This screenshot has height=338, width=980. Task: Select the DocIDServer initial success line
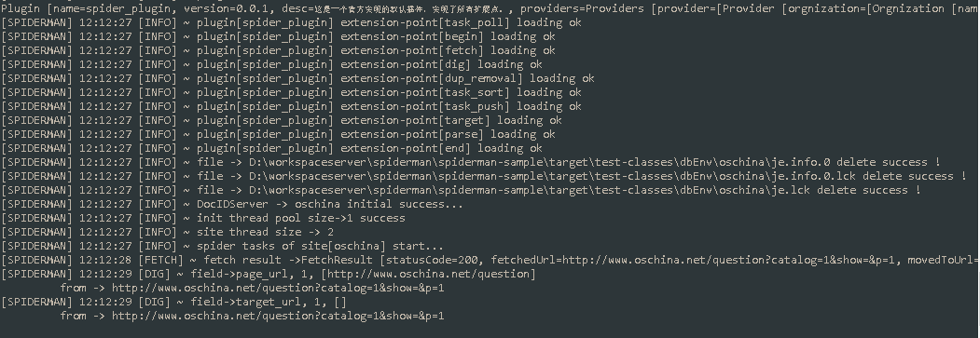[x=232, y=204]
